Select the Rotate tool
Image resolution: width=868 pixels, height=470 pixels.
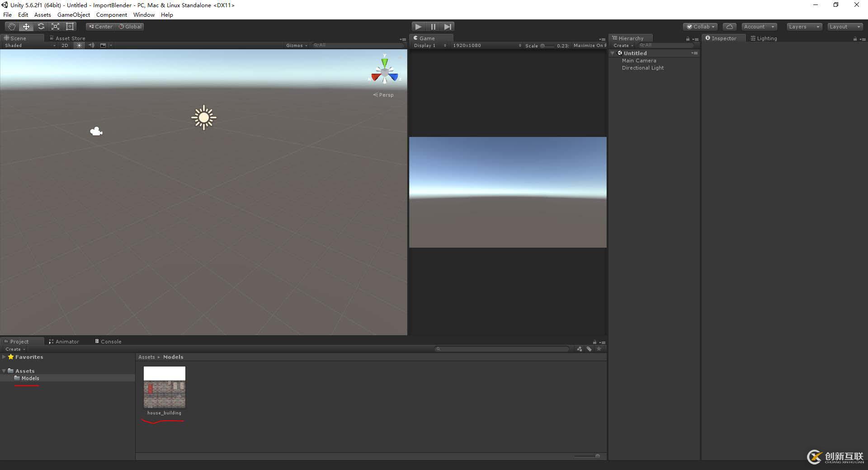(x=41, y=27)
